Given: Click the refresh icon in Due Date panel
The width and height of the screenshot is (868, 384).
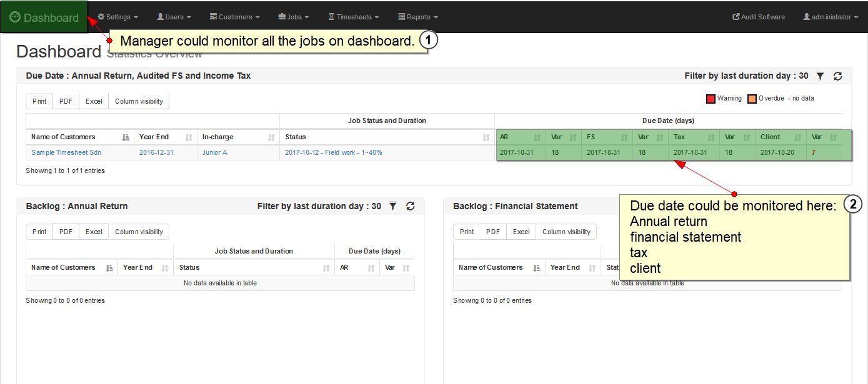Looking at the screenshot, I should tap(838, 76).
